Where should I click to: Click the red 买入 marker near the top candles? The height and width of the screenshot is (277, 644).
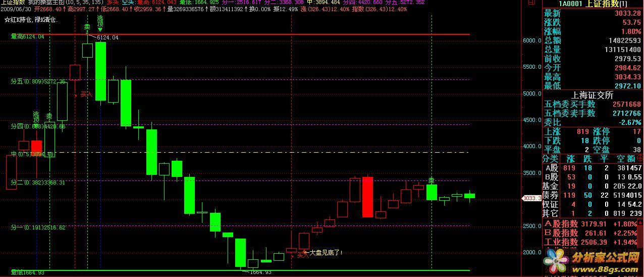click(86, 94)
